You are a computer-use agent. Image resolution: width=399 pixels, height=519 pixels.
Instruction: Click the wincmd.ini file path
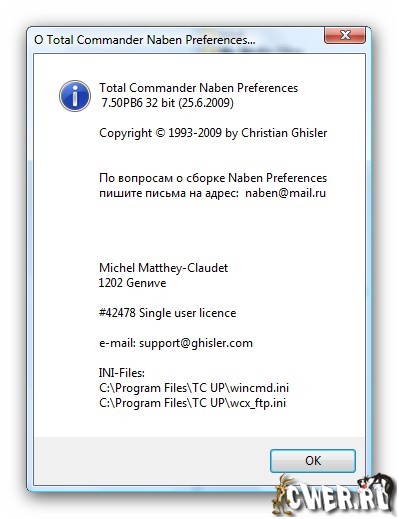pos(194,388)
